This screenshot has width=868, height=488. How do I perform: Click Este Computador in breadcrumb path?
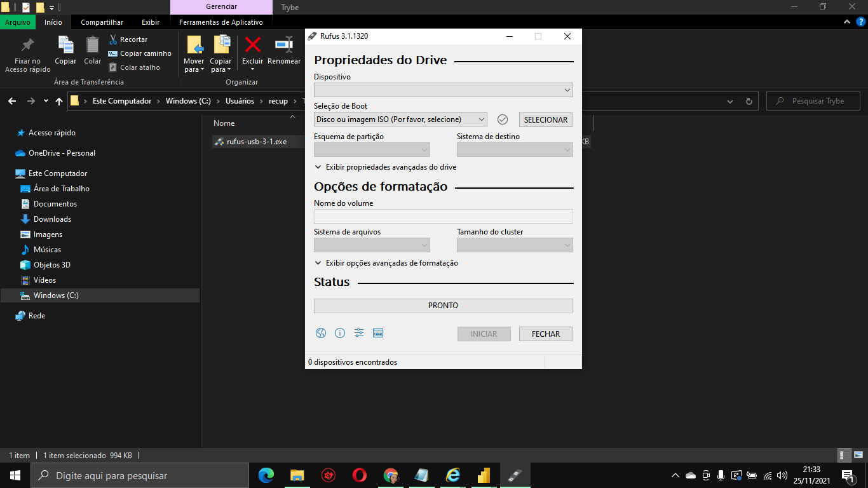122,101
